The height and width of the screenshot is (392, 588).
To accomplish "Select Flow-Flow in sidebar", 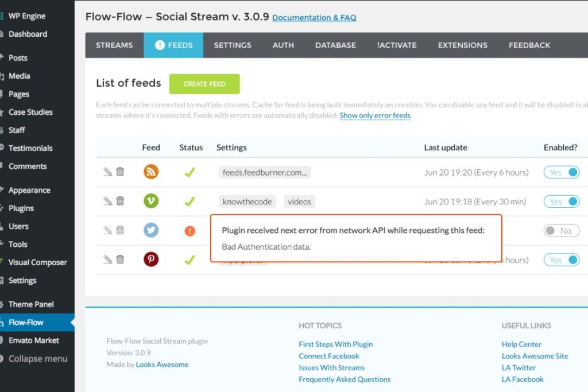I will click(x=37, y=323).
